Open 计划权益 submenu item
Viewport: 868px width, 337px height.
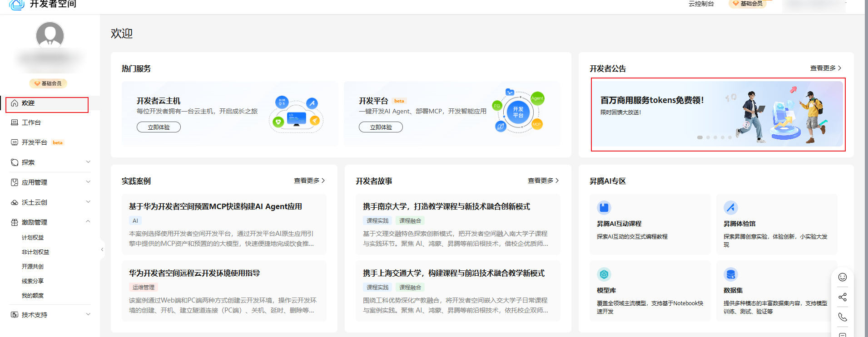tap(33, 238)
